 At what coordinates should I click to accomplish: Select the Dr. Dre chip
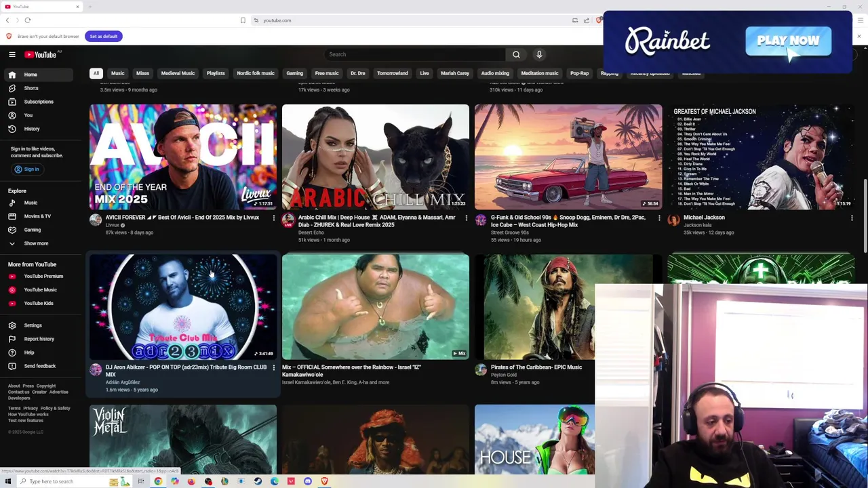pyautogui.click(x=357, y=73)
